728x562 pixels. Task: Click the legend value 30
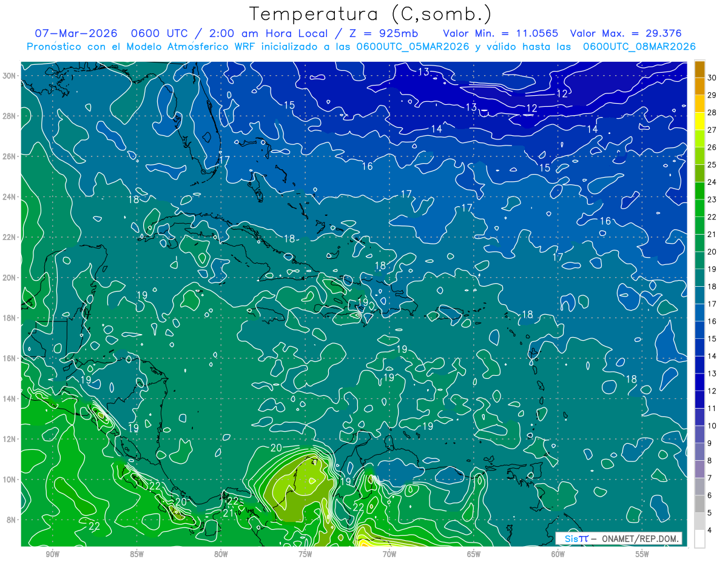pos(712,78)
